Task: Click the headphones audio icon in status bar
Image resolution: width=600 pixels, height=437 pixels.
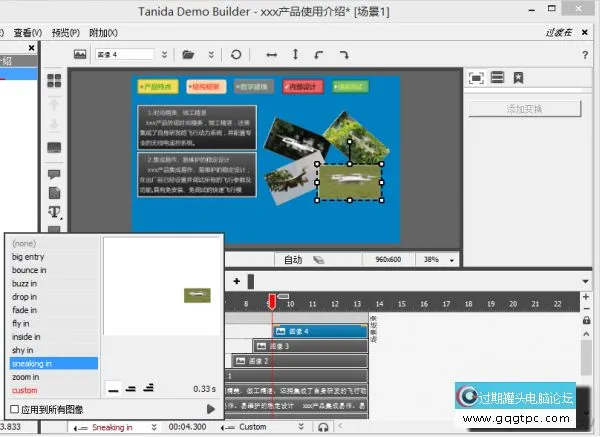Action: click(x=323, y=428)
